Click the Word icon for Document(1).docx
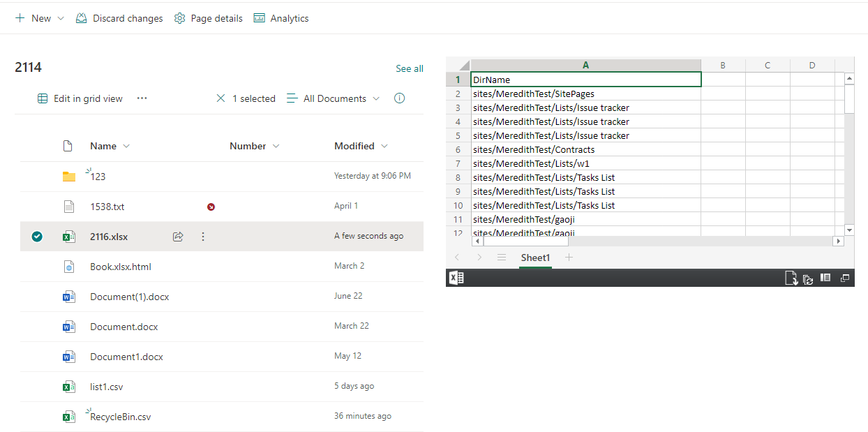 (68, 297)
